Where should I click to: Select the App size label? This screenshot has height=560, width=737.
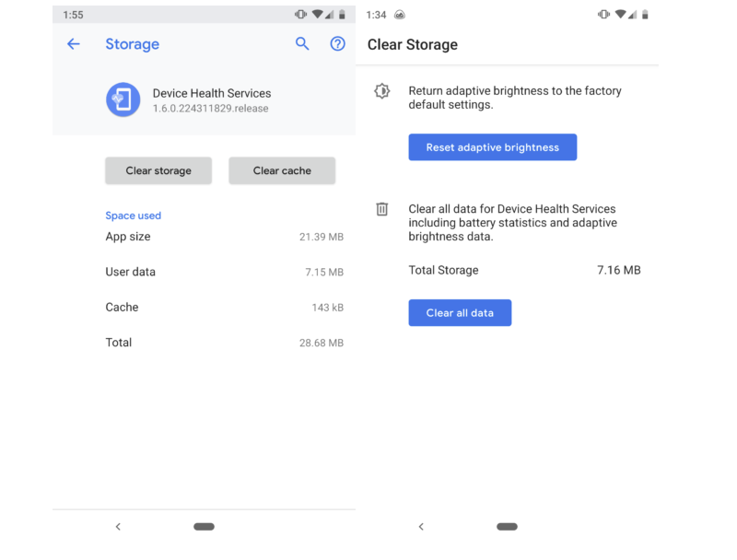pos(128,237)
